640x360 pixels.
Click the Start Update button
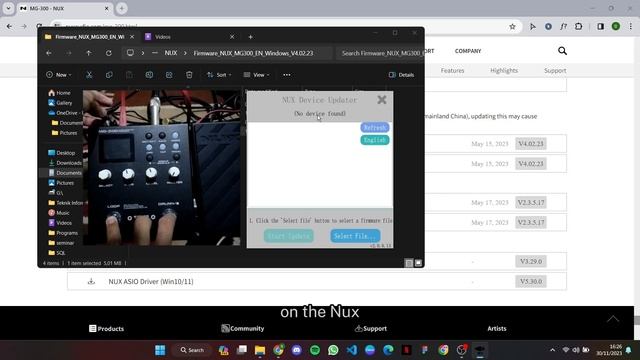click(x=289, y=236)
